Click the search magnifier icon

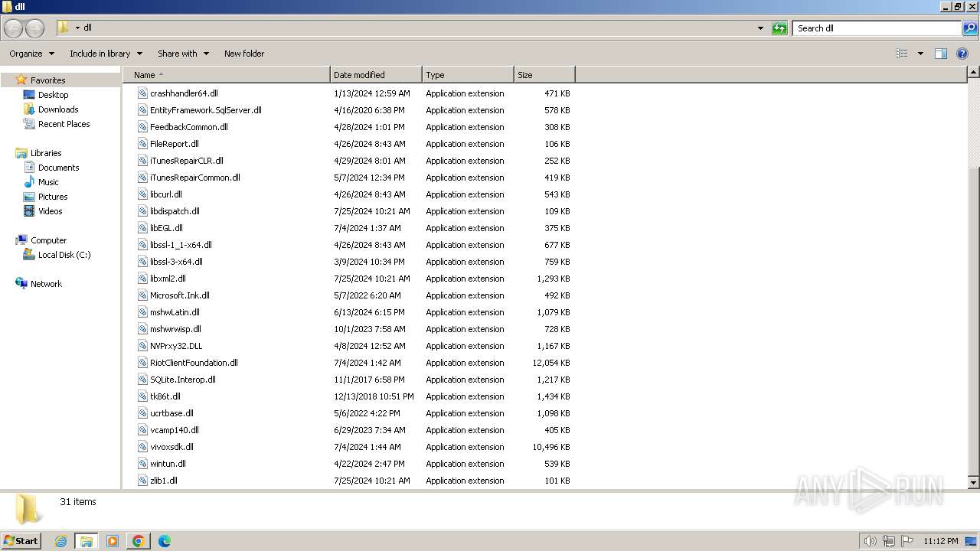(970, 28)
